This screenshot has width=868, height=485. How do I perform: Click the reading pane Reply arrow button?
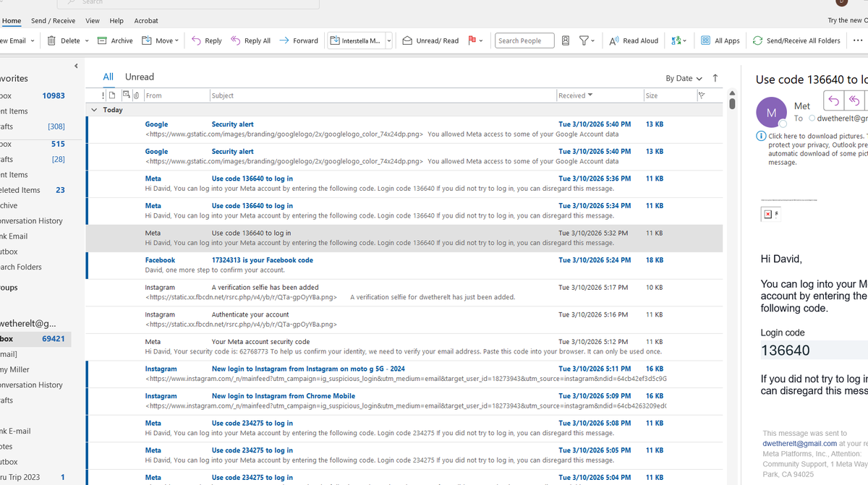[833, 100]
